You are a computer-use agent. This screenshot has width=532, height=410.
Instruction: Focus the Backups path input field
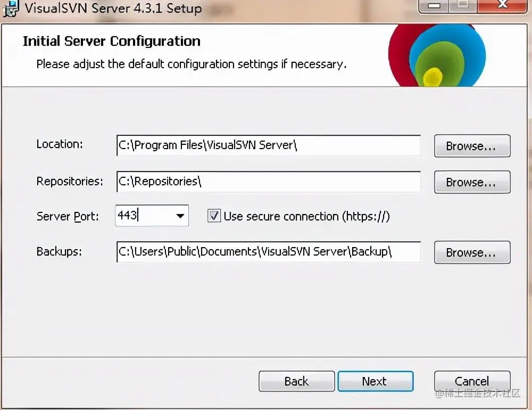tap(268, 252)
